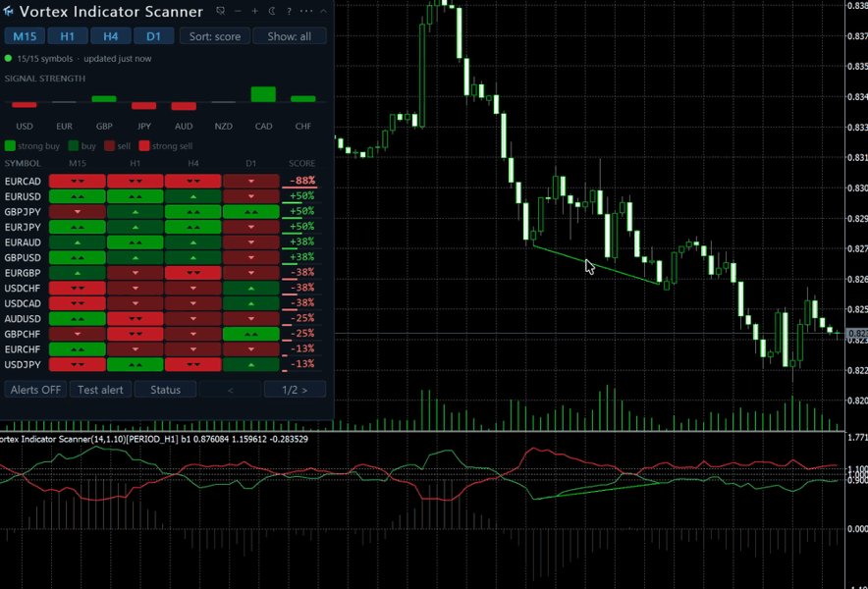Image resolution: width=868 pixels, height=589 pixels.
Task: Select the AUDUSD symbol row label
Action: coord(23,319)
